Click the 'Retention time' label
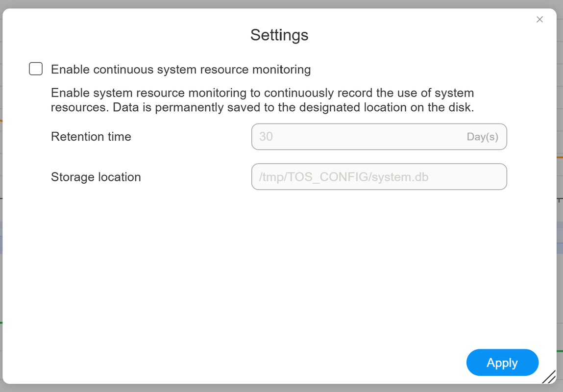 91,136
